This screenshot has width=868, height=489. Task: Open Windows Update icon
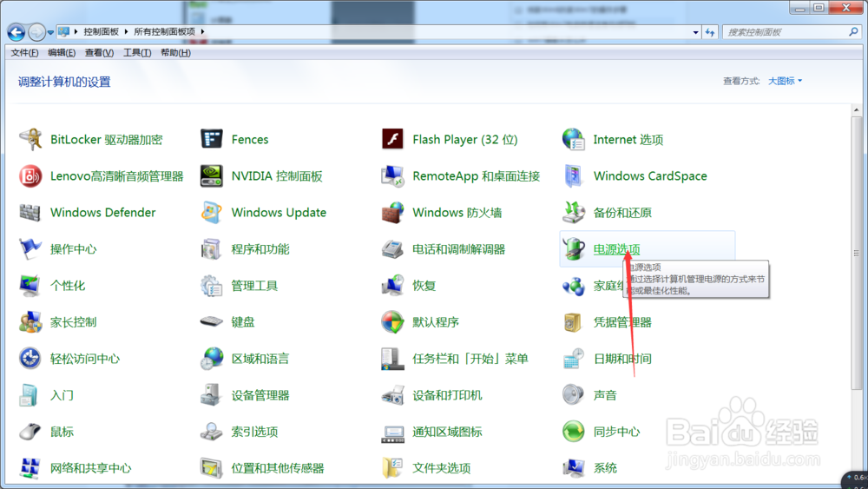(x=212, y=213)
